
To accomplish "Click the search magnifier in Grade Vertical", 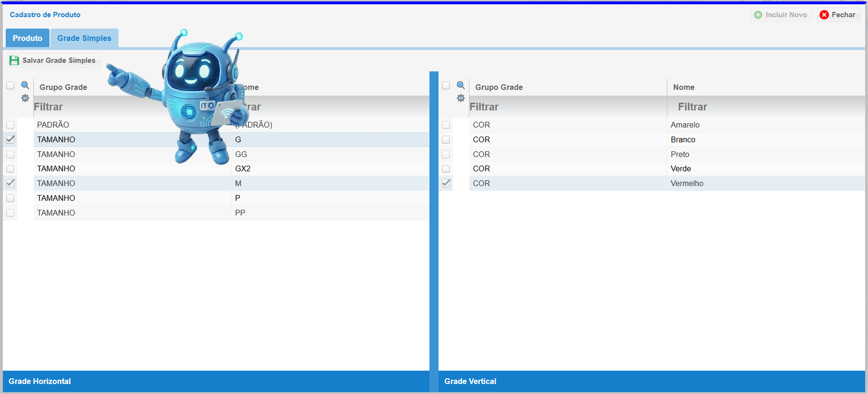I will (x=461, y=85).
